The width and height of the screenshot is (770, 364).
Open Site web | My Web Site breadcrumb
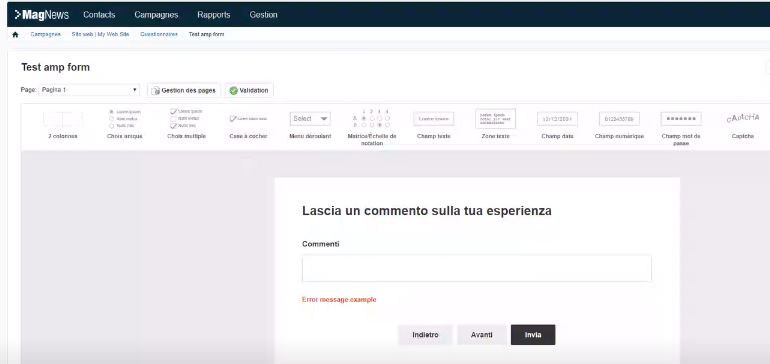tap(100, 34)
